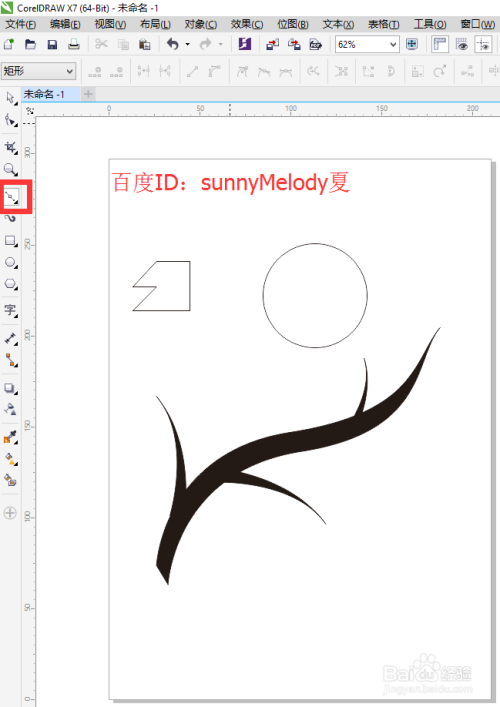Select the Polygon tool

(x=10, y=284)
